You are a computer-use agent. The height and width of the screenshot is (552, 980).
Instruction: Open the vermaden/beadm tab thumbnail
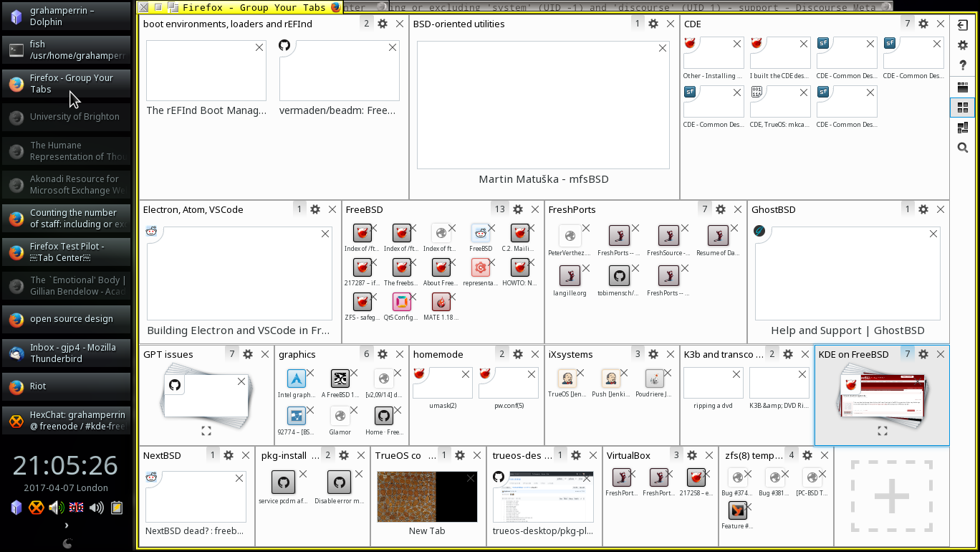[340, 71]
